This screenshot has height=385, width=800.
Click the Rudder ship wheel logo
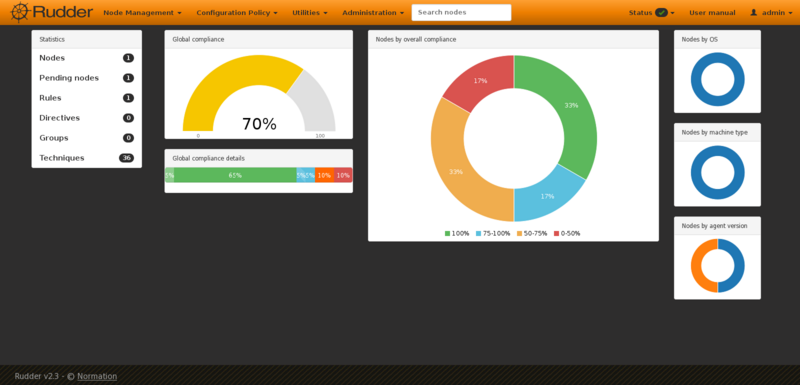click(19, 12)
